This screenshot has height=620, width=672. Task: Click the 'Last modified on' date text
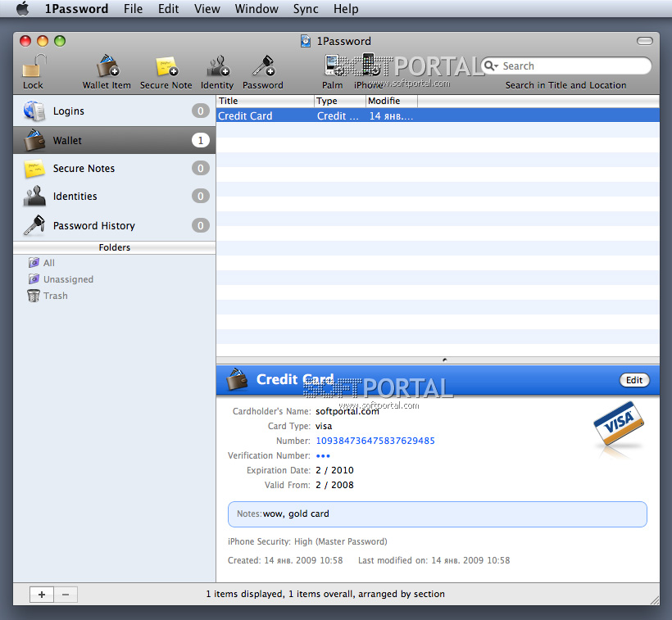(434, 560)
